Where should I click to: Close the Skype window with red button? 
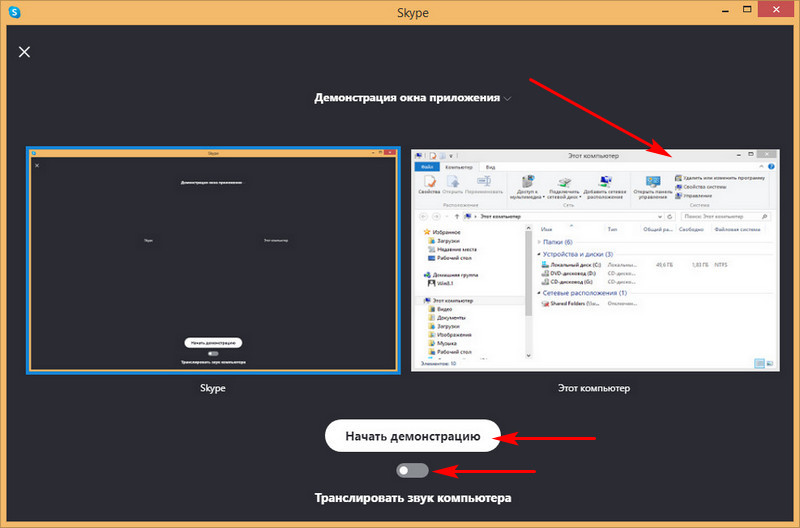(776, 10)
